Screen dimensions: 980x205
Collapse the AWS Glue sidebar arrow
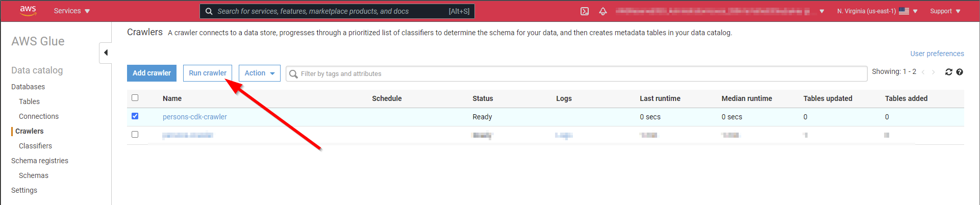click(x=106, y=53)
